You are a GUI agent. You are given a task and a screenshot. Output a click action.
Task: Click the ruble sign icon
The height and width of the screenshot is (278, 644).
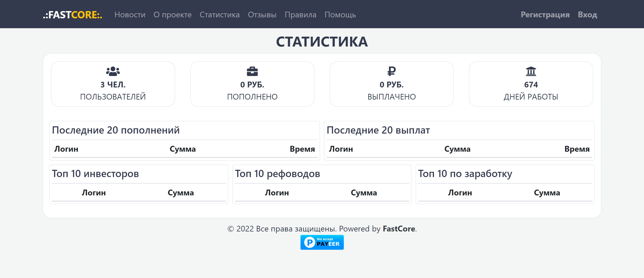pyautogui.click(x=391, y=71)
